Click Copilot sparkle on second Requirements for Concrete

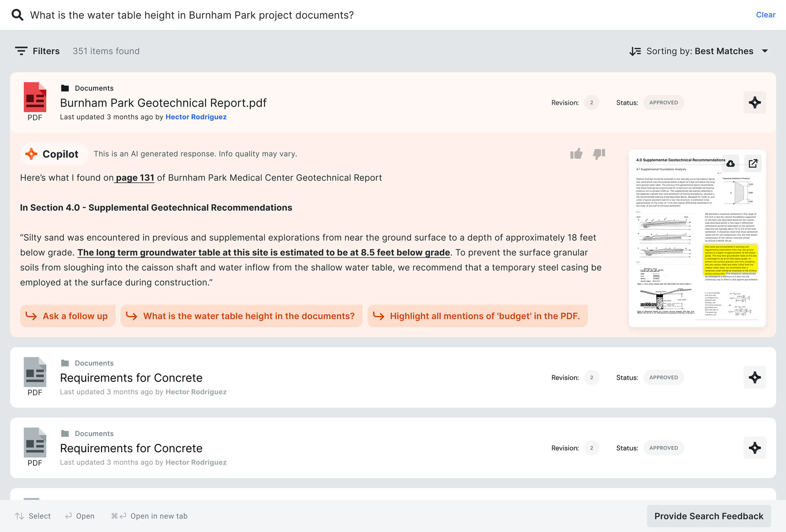pos(754,448)
